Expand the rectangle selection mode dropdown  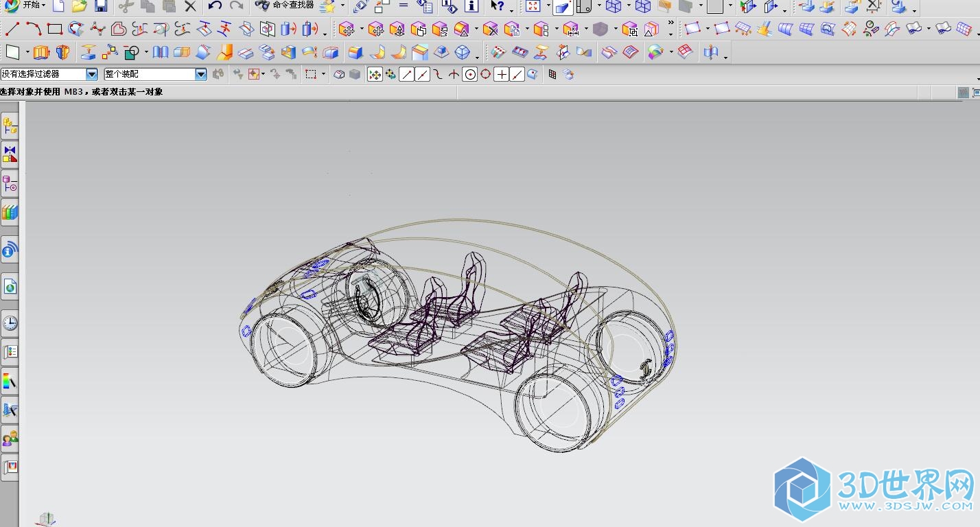[x=323, y=73]
